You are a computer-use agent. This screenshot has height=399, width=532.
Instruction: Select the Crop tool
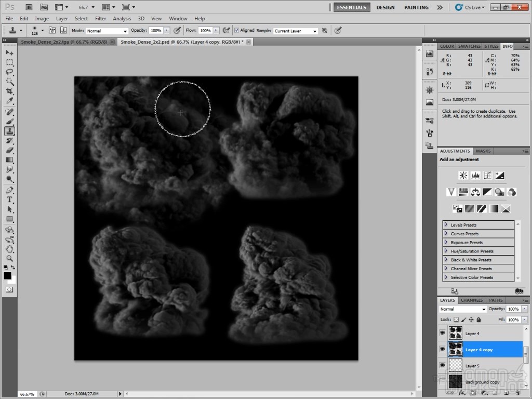(9, 91)
